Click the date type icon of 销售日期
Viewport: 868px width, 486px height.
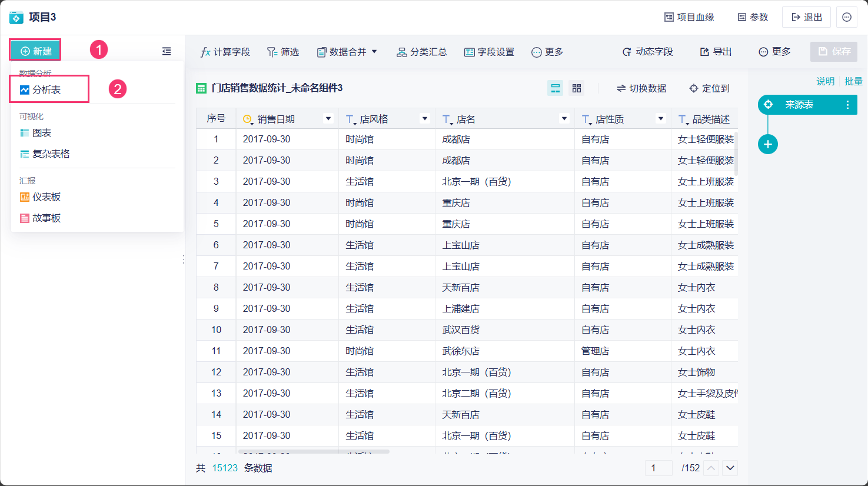248,119
